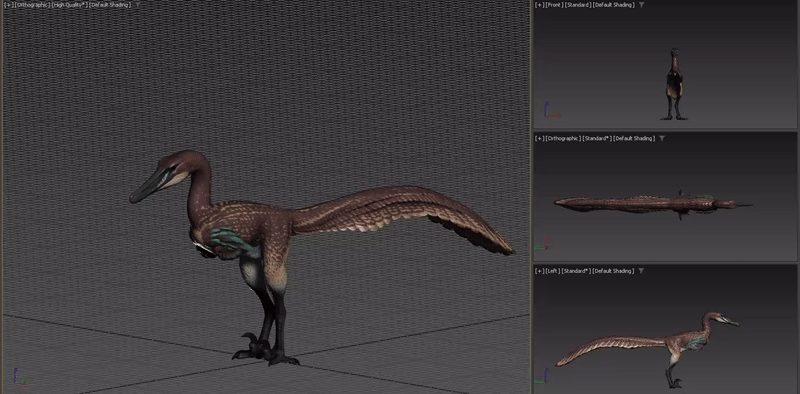Click the axis tripod gizmo in the Front viewport
Image resolution: width=800 pixels, height=394 pixels.
pyautogui.click(x=550, y=110)
